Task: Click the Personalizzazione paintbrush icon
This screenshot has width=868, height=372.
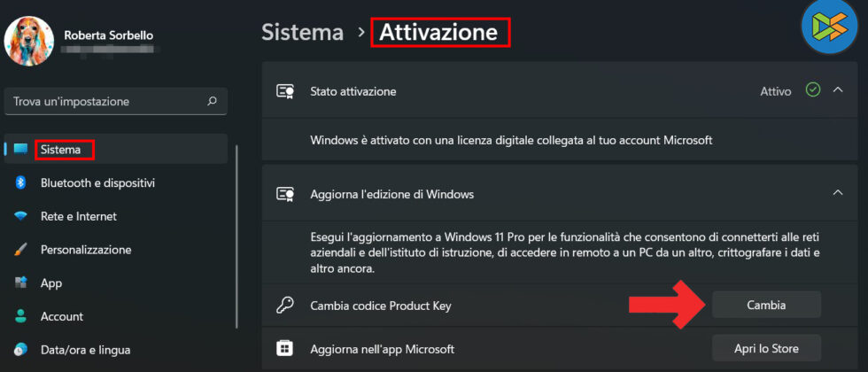Action: coord(20,250)
